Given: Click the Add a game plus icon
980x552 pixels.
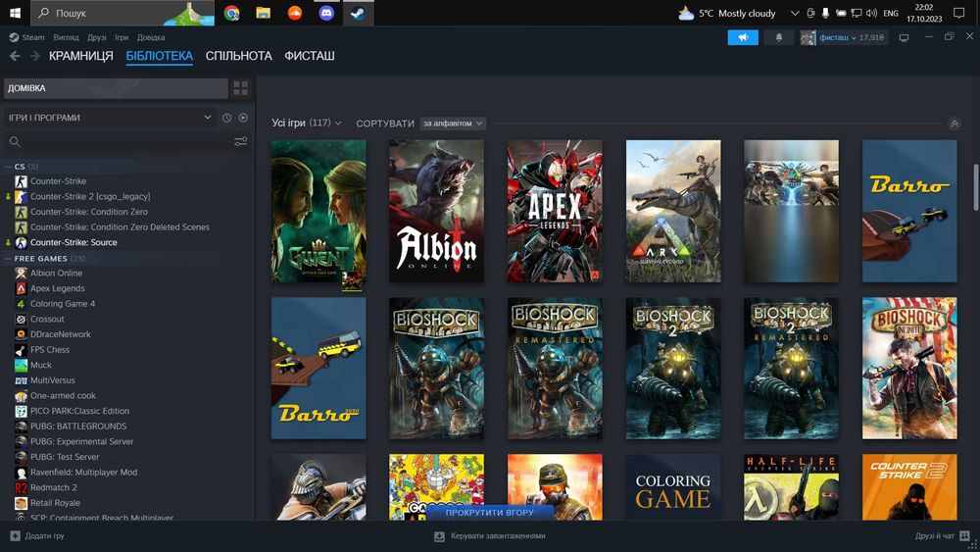Looking at the screenshot, I should (x=15, y=535).
